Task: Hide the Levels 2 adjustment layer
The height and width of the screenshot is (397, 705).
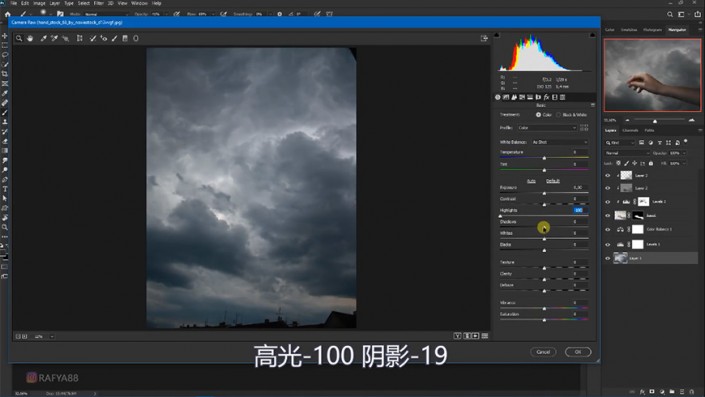Action: click(x=608, y=202)
